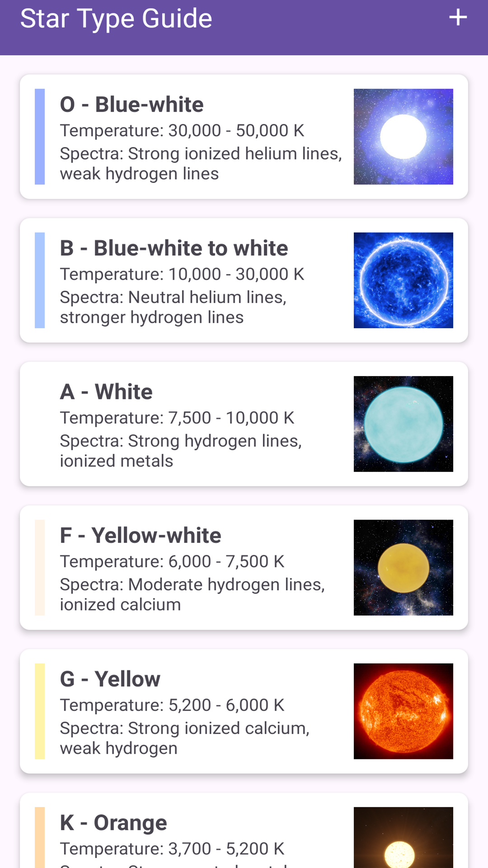
Task: Select the B - Blue-white to white heading
Action: (174, 248)
